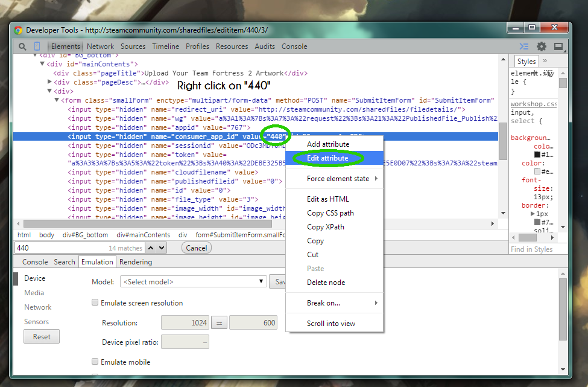Click the Device pixel ratio field
The image size is (588, 387).
point(185,342)
